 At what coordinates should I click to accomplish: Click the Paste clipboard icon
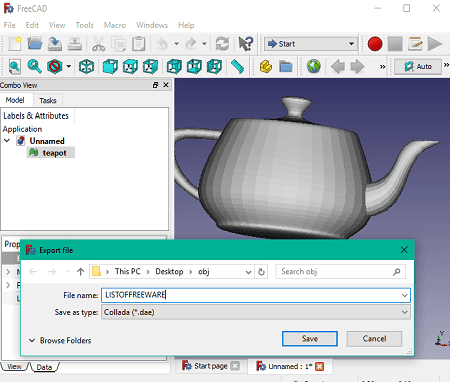139,44
